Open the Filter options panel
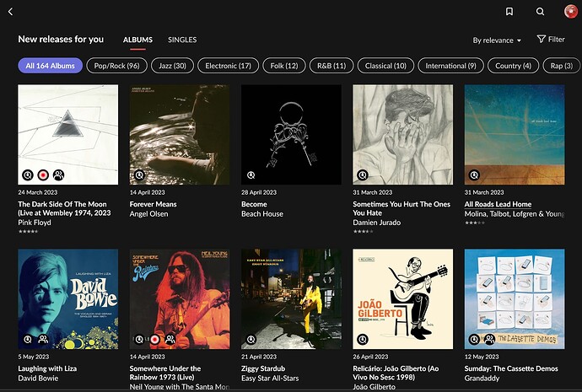Viewport: 582px width, 392px height. [x=551, y=40]
